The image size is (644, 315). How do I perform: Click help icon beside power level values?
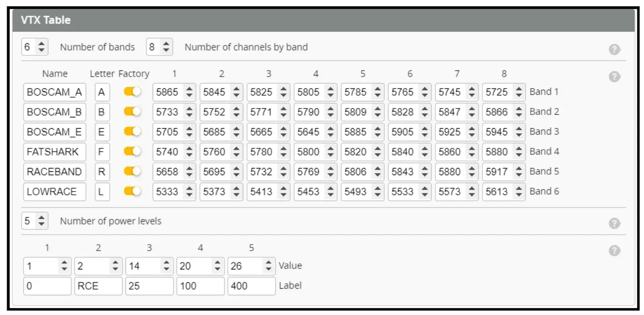point(614,251)
